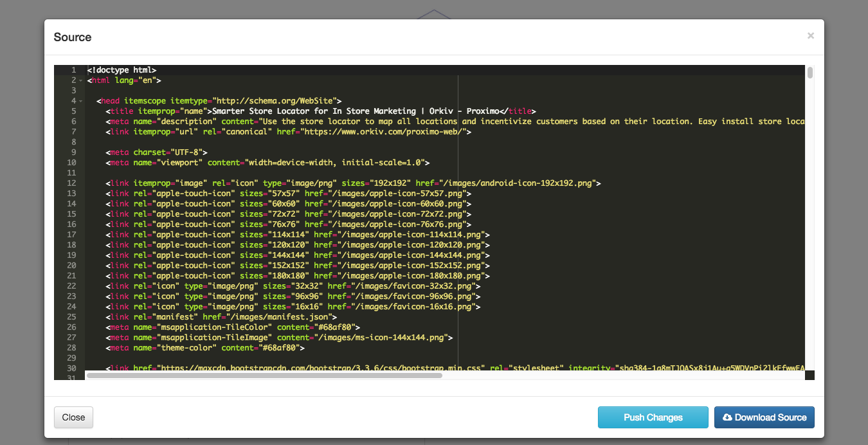Click the apple-icon-152x152.png line
Viewport: 868px width, 445px height.
click(x=298, y=266)
